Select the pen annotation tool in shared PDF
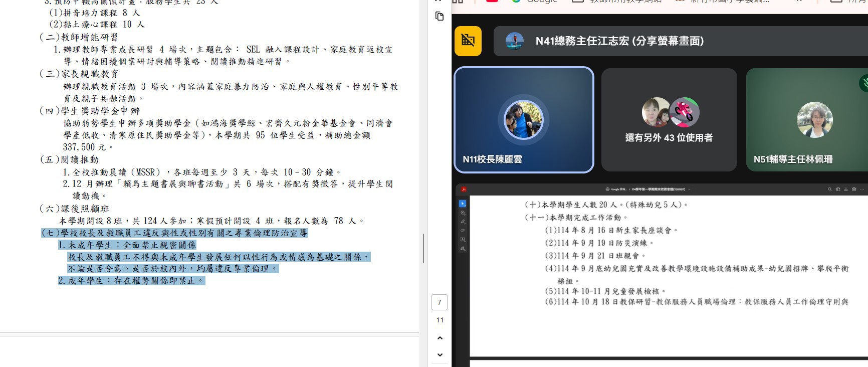 tap(463, 222)
